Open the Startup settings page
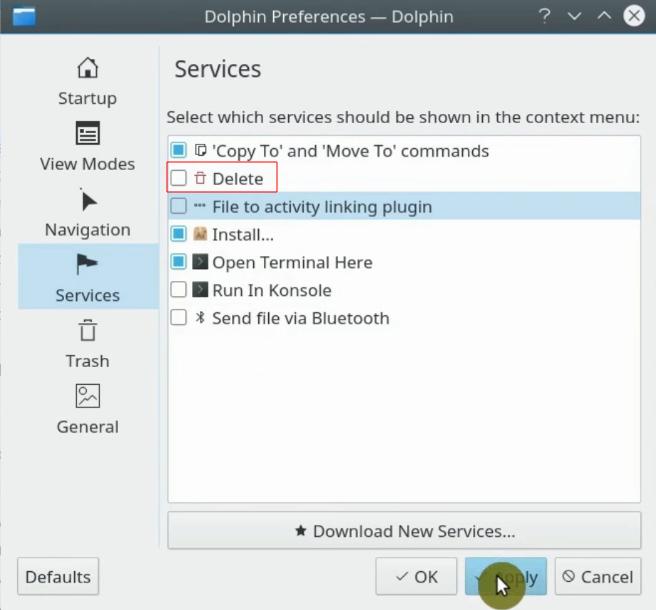 (87, 82)
